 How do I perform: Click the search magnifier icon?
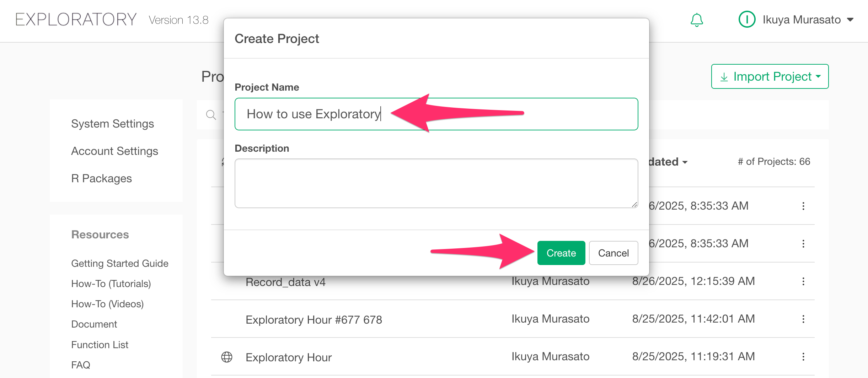click(211, 115)
